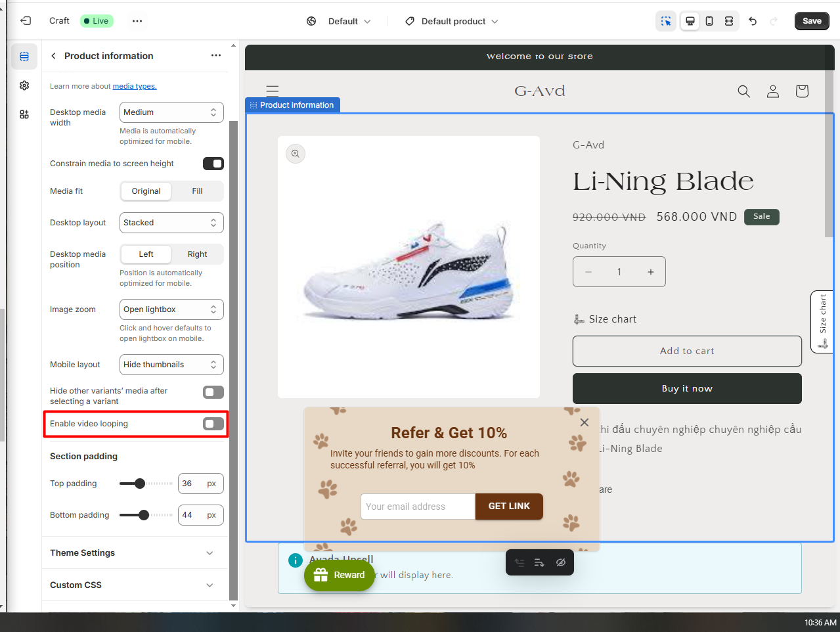Toggle Constrain media to screen height

point(213,164)
